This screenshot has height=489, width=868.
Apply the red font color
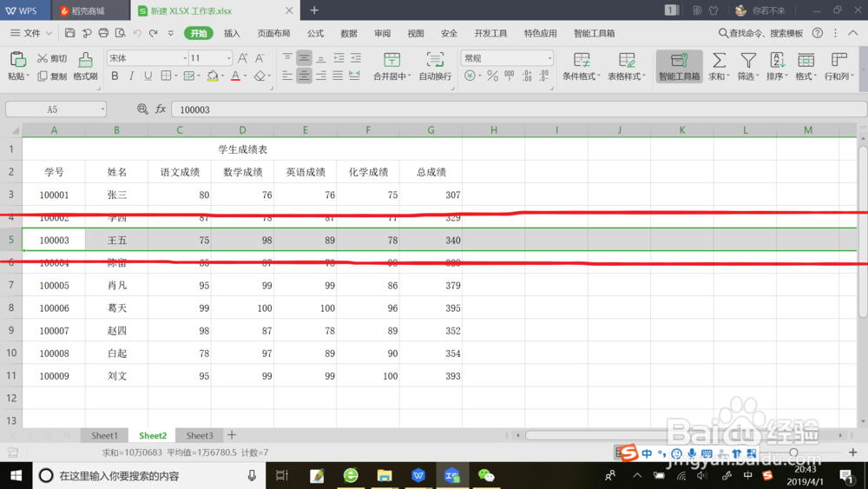(x=235, y=76)
